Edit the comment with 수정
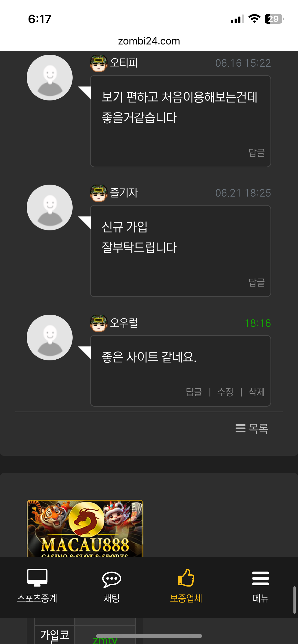Image resolution: width=298 pixels, height=644 pixels. pos(225,392)
